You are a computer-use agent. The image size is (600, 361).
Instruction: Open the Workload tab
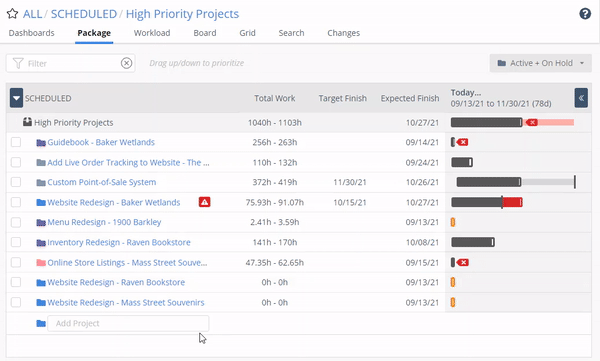coord(152,33)
